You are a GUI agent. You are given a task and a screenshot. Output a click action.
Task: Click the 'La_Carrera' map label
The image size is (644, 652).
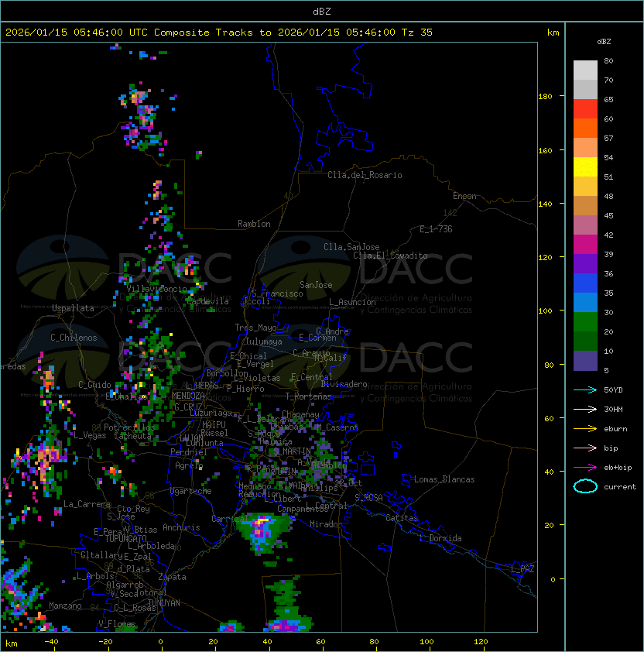point(87,504)
